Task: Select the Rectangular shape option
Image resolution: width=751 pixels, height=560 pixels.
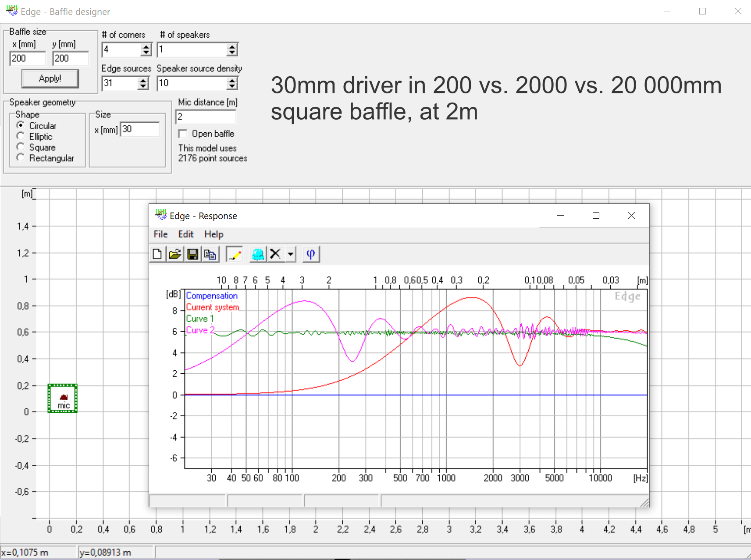Action: 20,157
